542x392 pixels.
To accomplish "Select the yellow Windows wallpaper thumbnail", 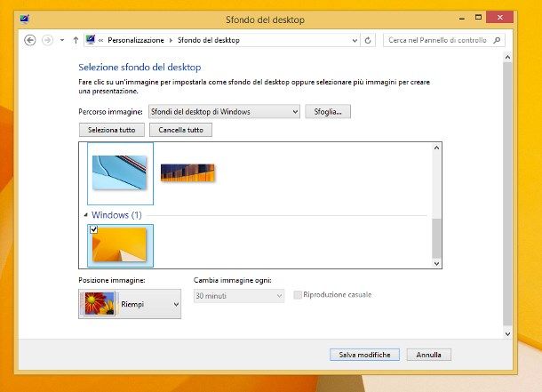I will point(120,245).
